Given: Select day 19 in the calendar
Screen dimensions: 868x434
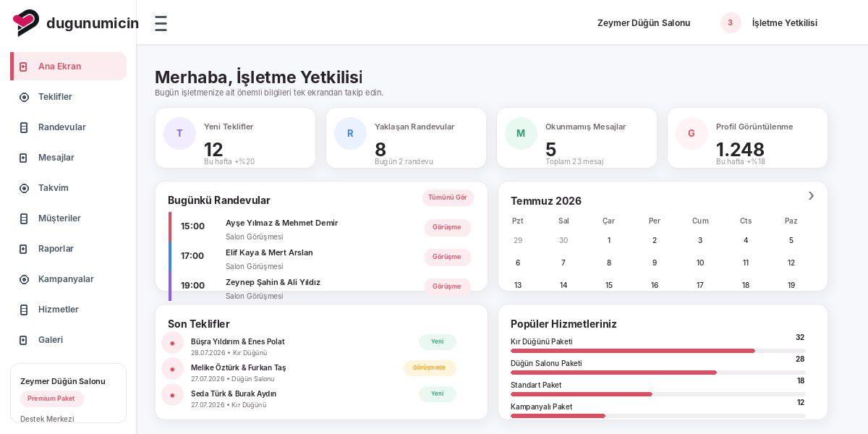Looking at the screenshot, I should pos(791,285).
